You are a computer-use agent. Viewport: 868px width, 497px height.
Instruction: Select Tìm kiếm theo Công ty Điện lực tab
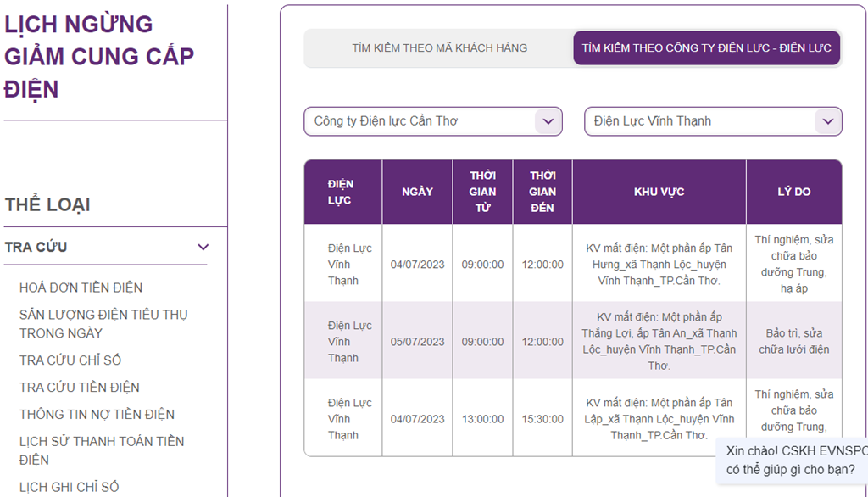[706, 48]
